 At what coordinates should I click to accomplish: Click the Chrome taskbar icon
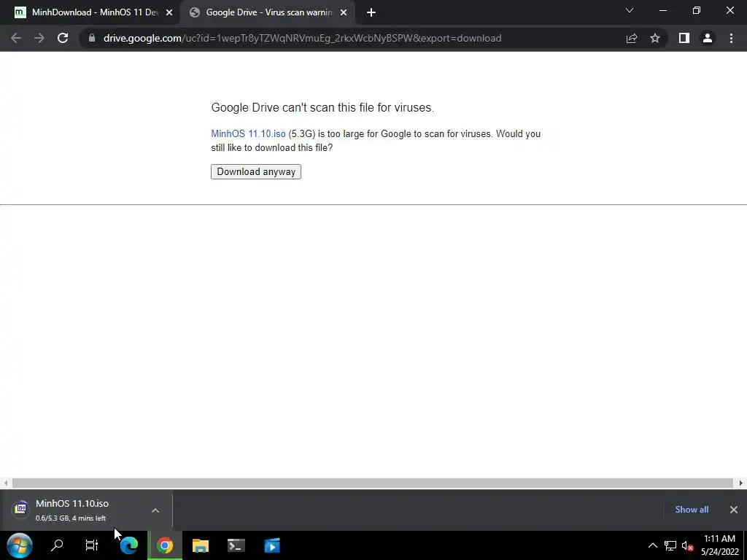coord(165,545)
